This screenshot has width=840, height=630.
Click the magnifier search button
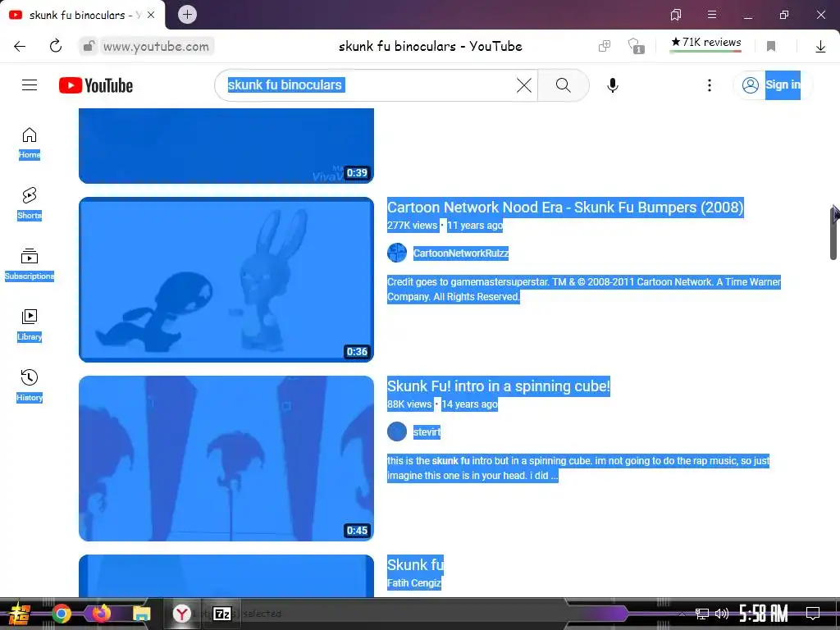(563, 85)
